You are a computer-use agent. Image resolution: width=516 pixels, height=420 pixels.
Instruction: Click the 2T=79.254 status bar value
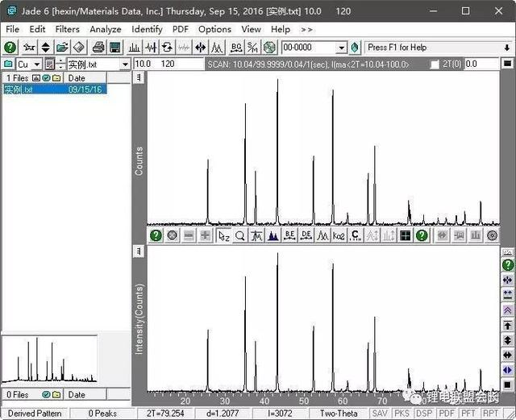[165, 414]
